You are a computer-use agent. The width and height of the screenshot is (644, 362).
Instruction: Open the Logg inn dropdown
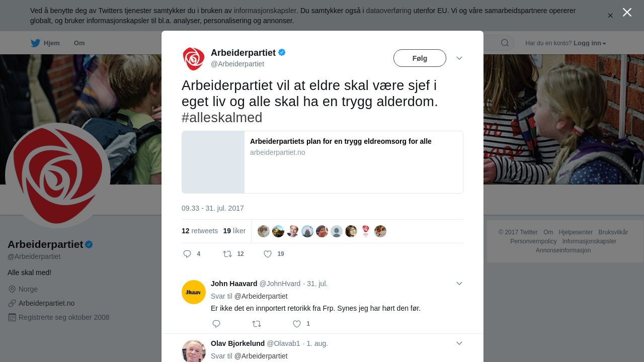click(x=590, y=43)
